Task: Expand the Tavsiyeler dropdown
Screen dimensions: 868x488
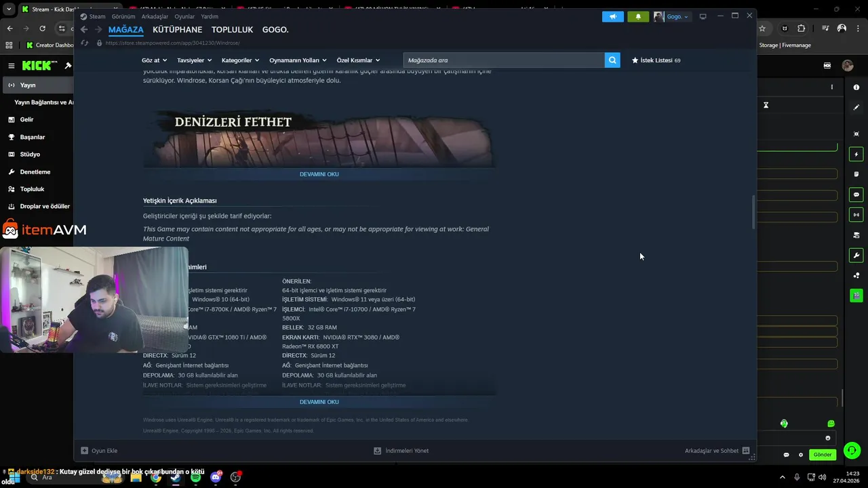Action: point(194,60)
